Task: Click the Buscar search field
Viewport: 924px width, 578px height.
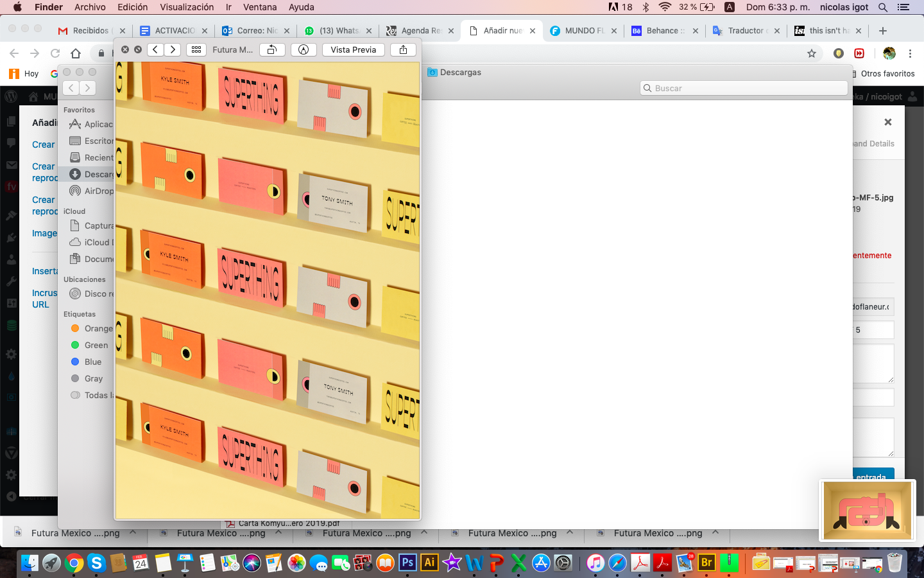Action: click(x=744, y=88)
